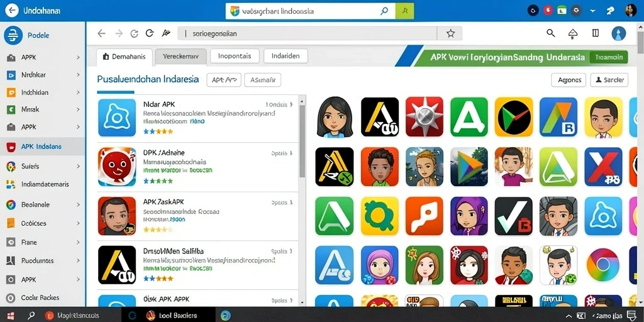Click the Ndar APK blue app icon

tap(117, 118)
